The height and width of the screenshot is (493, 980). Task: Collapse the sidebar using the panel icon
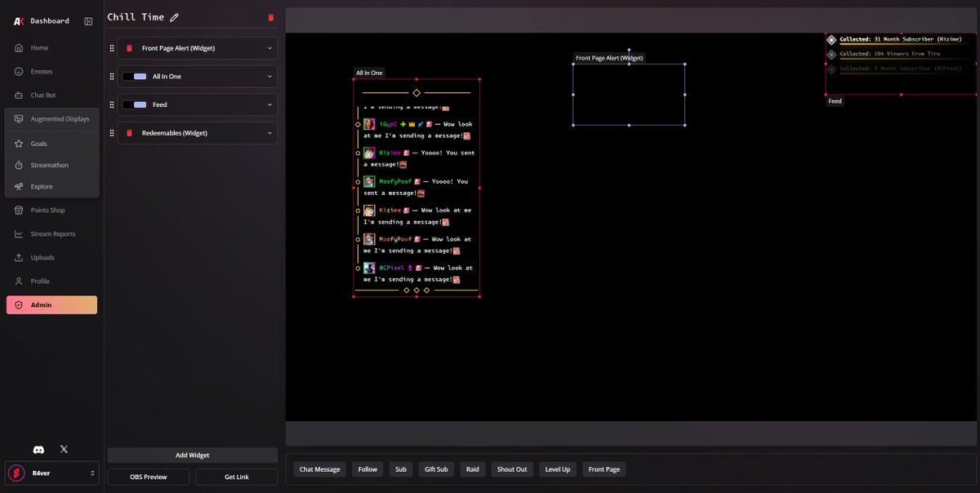88,21
